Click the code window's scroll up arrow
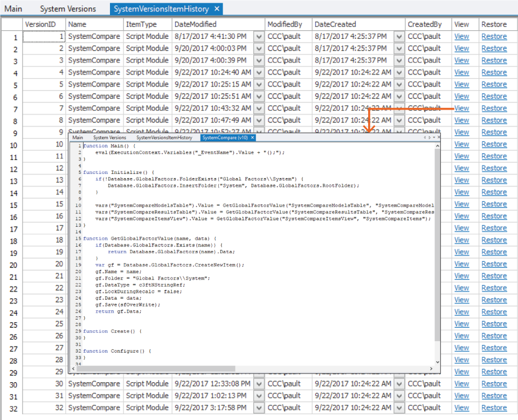 [x=437, y=146]
